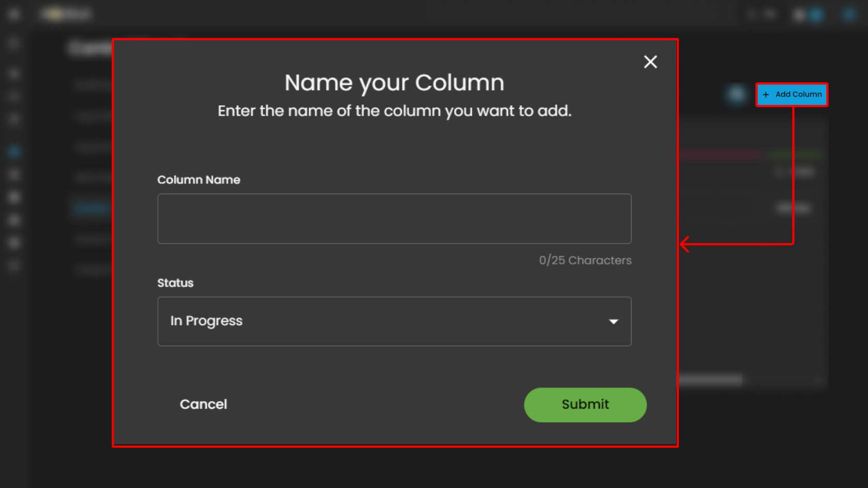Click the plus icon in Add Column
The height and width of the screenshot is (488, 868).
(x=766, y=95)
